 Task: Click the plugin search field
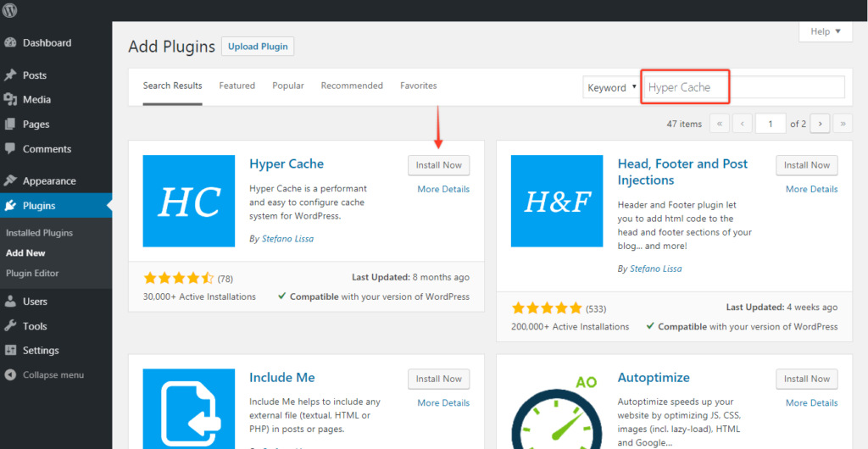click(744, 87)
